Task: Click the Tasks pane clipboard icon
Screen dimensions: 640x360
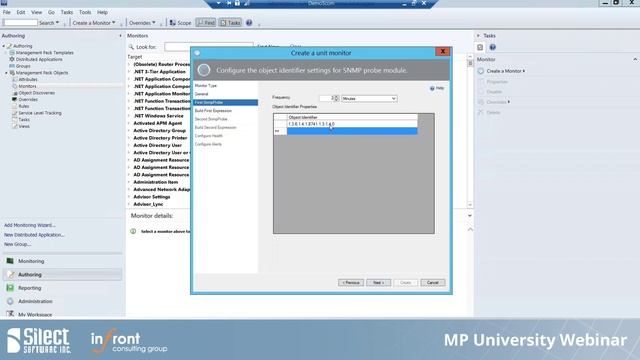Action: [480, 47]
